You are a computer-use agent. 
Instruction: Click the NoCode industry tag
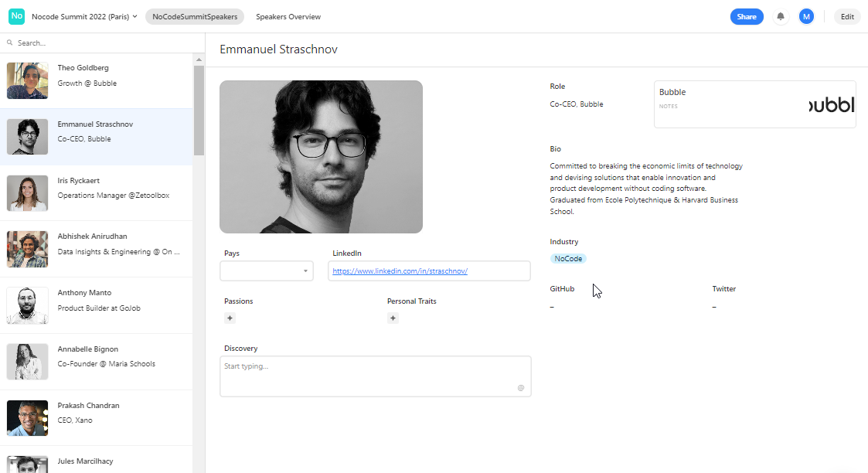tap(568, 259)
